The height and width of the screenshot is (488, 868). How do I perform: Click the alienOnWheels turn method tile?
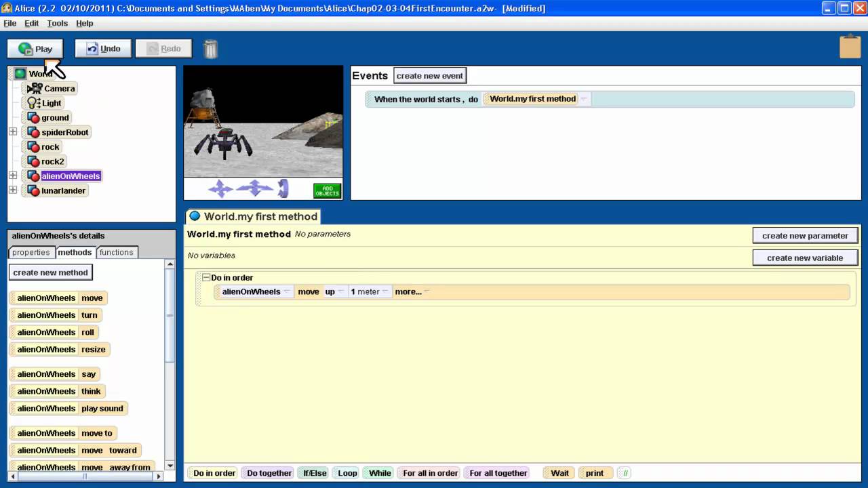click(57, 315)
